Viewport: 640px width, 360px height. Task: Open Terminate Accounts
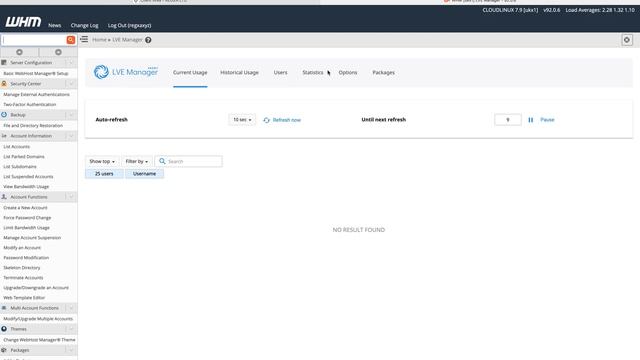[23, 278]
